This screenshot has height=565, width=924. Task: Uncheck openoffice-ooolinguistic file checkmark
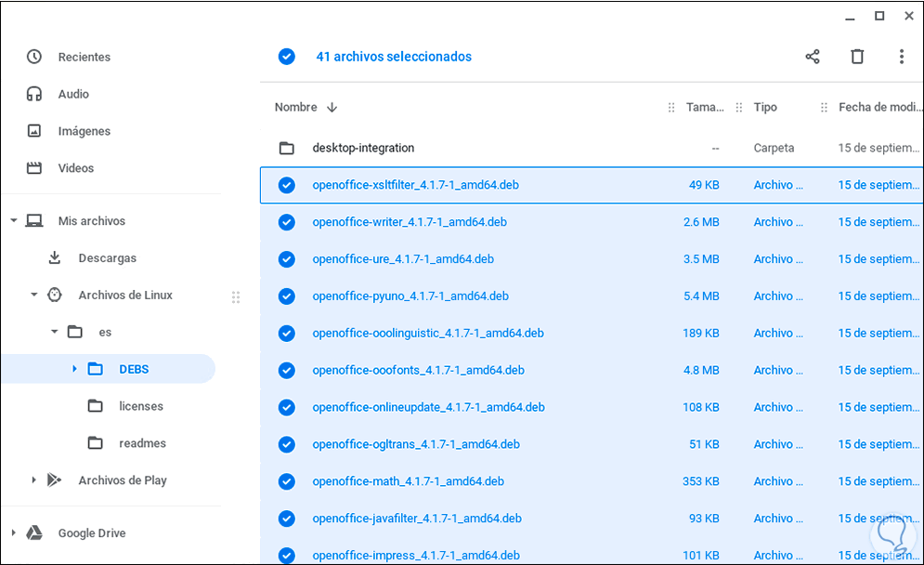coord(286,334)
